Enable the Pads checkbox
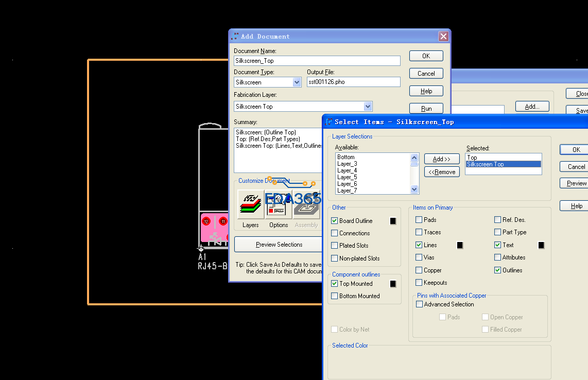This screenshot has height=380, width=588. [419, 220]
